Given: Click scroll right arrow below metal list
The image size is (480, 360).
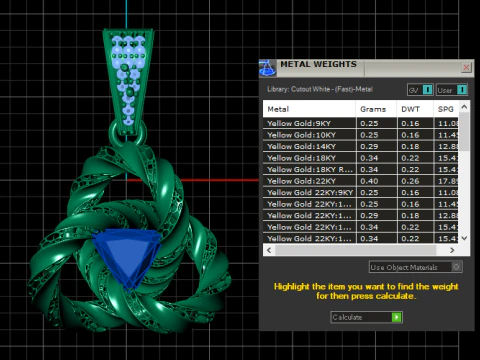Looking at the screenshot, I should click(x=452, y=250).
